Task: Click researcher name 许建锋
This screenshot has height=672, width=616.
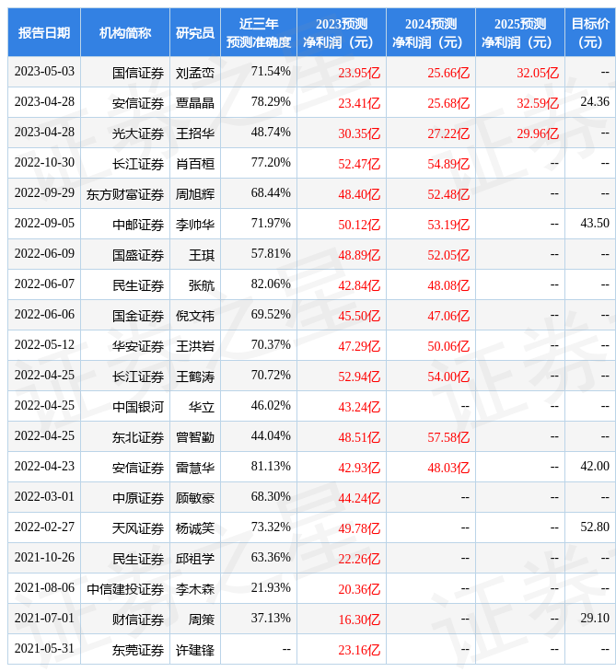Action: point(195,650)
